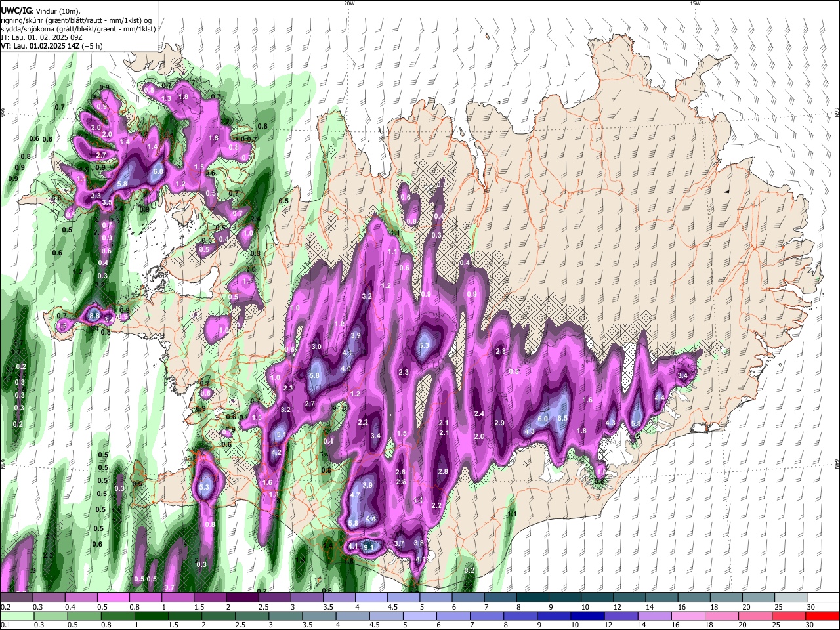Click the '9' label in lower legend row
Viewport: 840px width, 630px height.
(x=540, y=625)
